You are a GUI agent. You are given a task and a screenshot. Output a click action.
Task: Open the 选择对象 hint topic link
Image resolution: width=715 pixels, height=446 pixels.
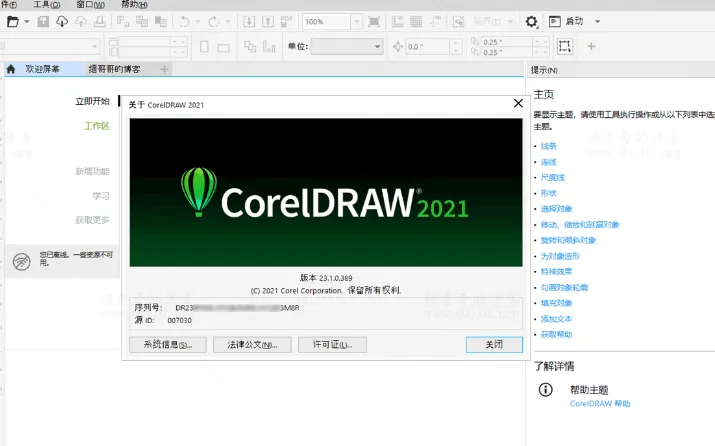click(x=556, y=209)
